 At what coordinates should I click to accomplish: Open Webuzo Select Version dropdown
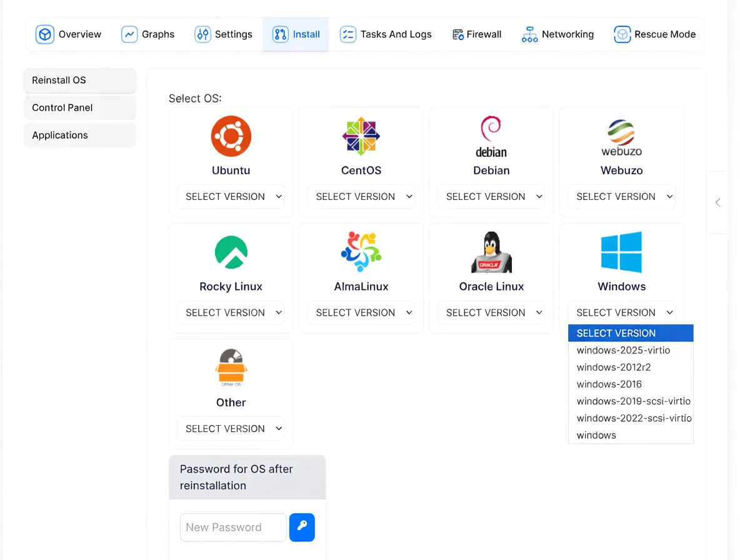pos(621,196)
